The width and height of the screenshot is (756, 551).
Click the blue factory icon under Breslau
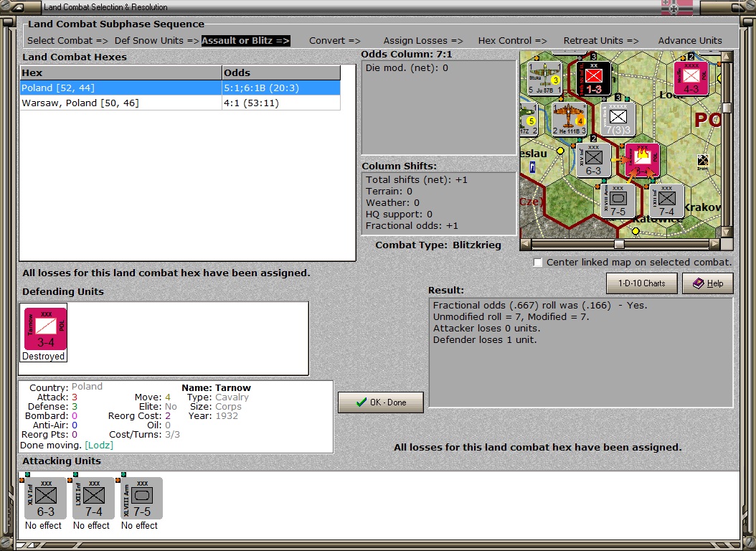pyautogui.click(x=532, y=167)
